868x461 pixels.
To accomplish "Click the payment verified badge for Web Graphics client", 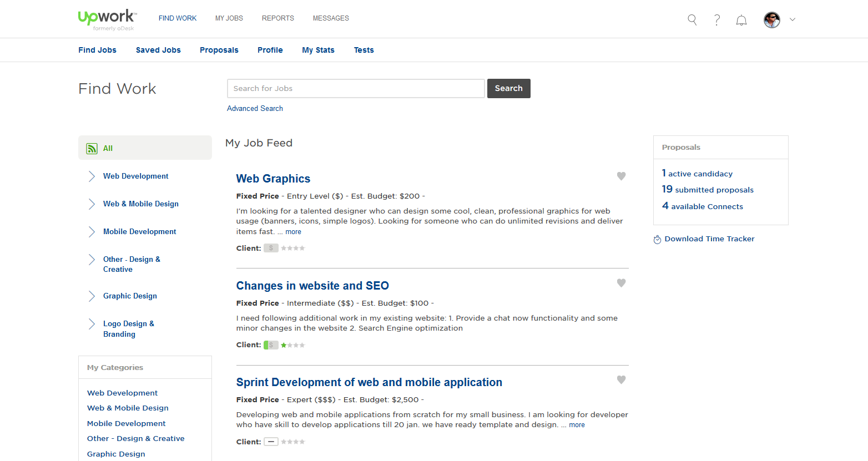I will (x=271, y=247).
